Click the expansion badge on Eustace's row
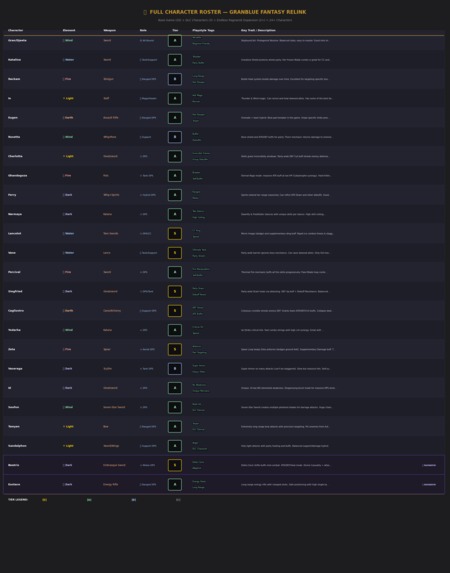Screen dimensions: 450x573 (429, 485)
